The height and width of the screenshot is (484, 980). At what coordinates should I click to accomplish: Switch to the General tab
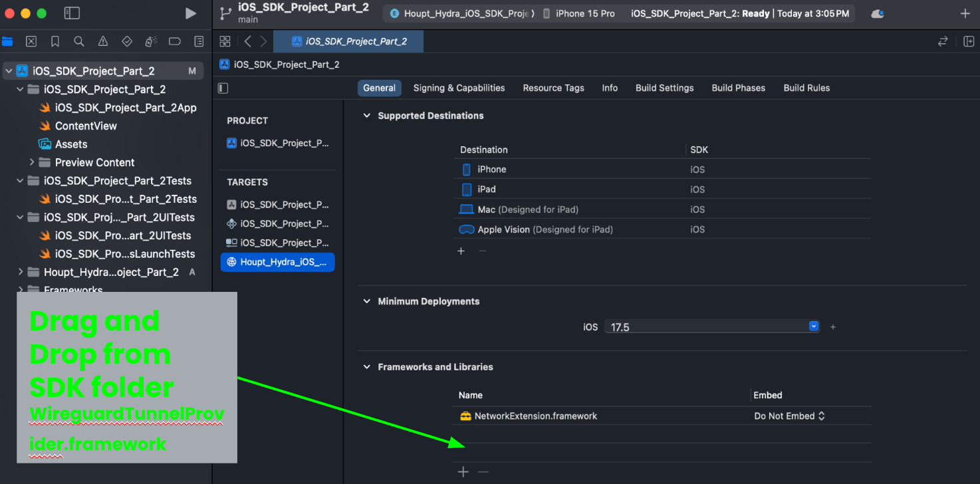coord(380,88)
